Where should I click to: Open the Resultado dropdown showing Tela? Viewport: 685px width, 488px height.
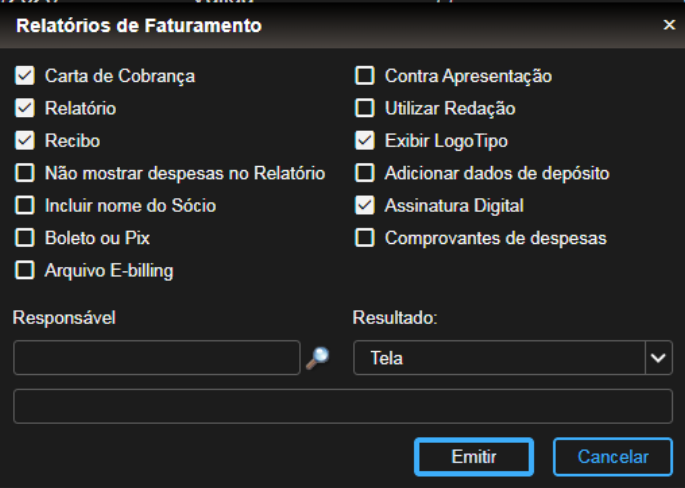[x=500, y=357]
